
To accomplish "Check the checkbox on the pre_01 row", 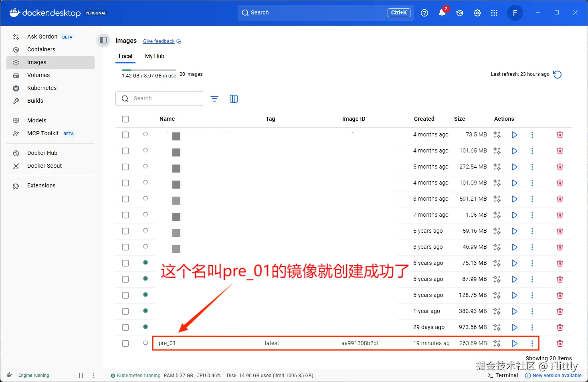I will point(125,343).
